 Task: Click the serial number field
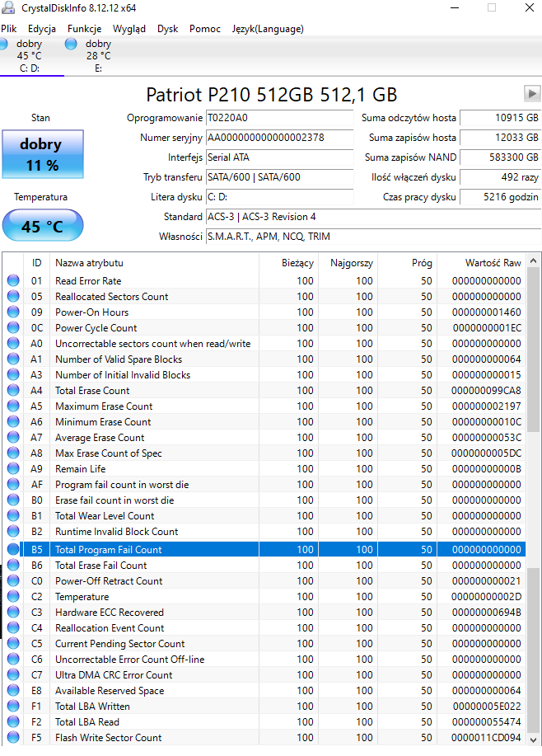click(x=279, y=138)
